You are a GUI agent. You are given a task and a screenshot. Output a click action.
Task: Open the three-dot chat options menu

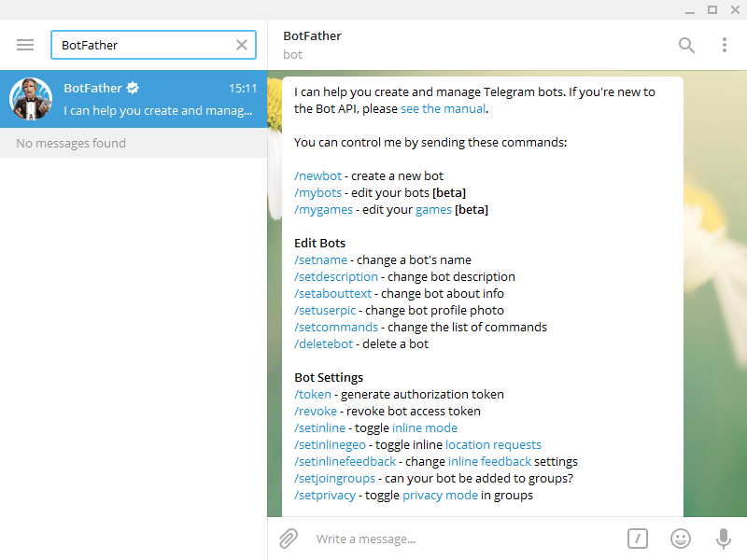pos(725,45)
